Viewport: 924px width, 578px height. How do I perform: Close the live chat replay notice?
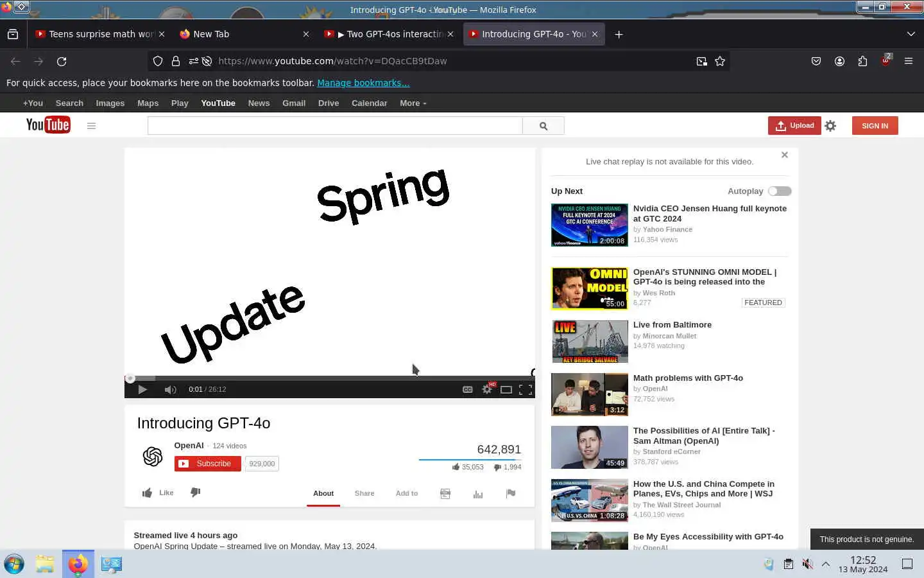[784, 155]
